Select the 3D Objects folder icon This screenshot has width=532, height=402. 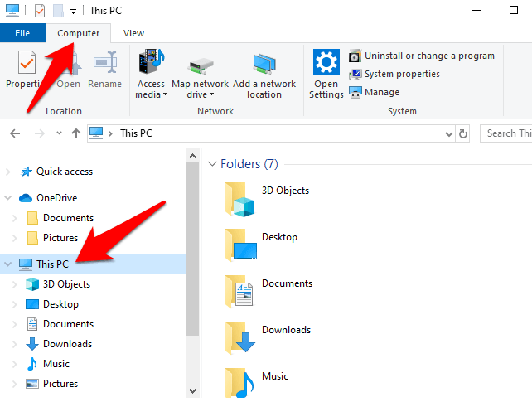(239, 200)
